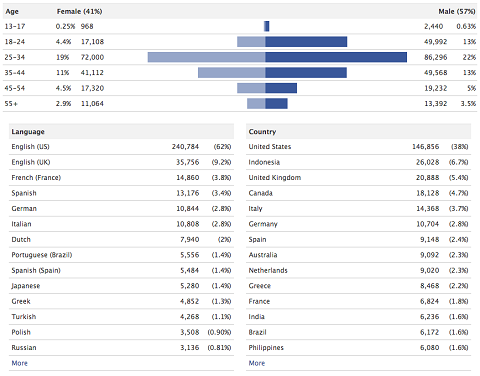The width and height of the screenshot is (480, 376).
Task: Click the 26,028 value for Indonesia
Action: point(428,162)
